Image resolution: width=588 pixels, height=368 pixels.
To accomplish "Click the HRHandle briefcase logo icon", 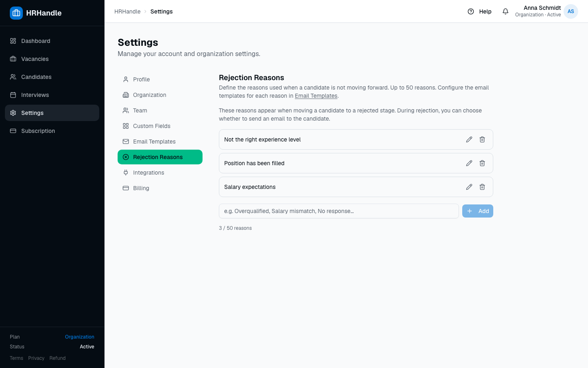I will tap(16, 13).
